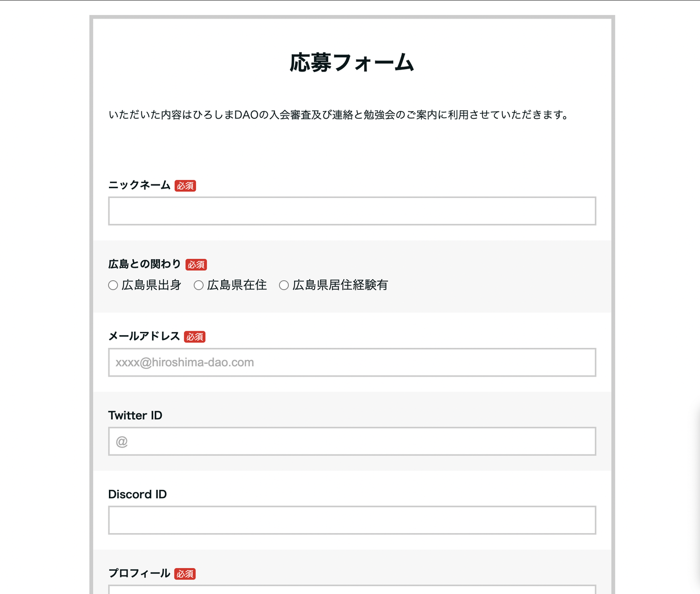The image size is (700, 594).
Task: Click the 応募フォーム page heading
Action: 352,63
